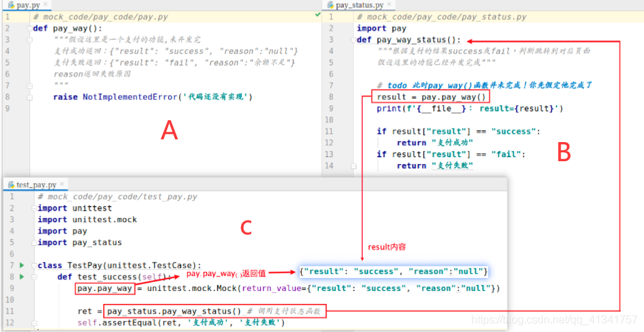
Task: Click fold end marker at pay_status.py line 14
Action: coord(353,166)
